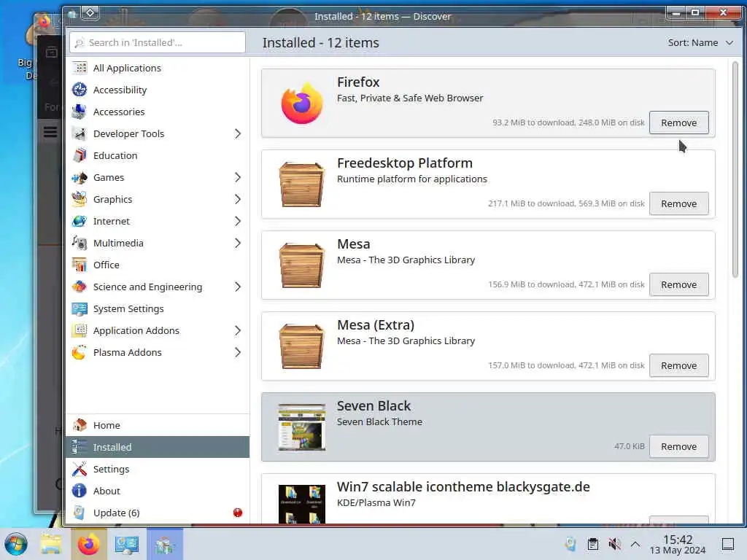This screenshot has height=560, width=747.
Task: Expand the Multimedia subcategories arrow
Action: point(238,244)
